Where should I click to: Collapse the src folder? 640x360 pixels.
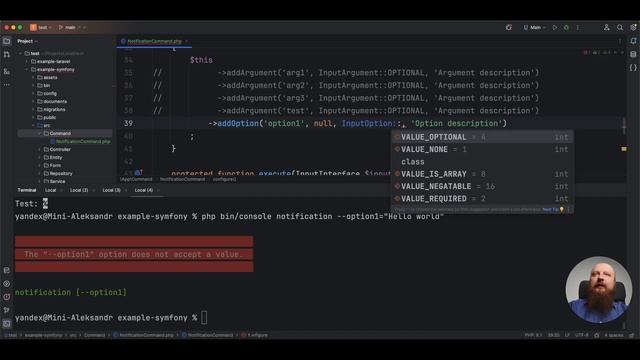(x=33, y=125)
